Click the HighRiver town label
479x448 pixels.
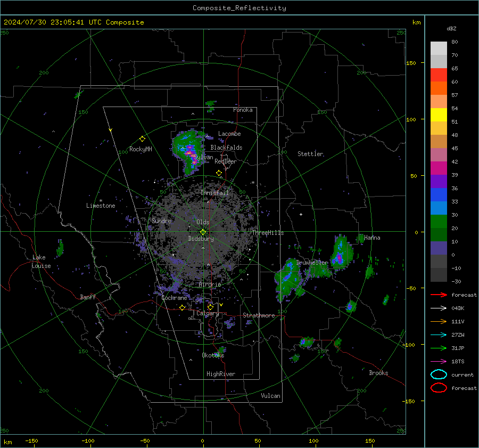click(x=221, y=374)
